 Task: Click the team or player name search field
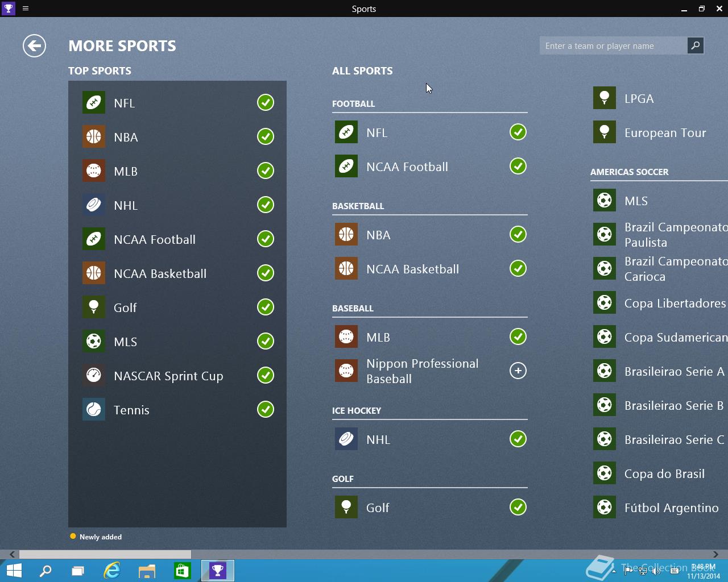click(613, 45)
